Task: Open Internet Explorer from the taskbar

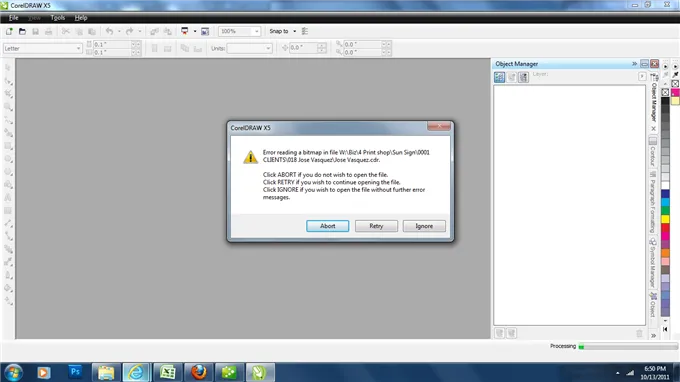Action: [x=136, y=372]
